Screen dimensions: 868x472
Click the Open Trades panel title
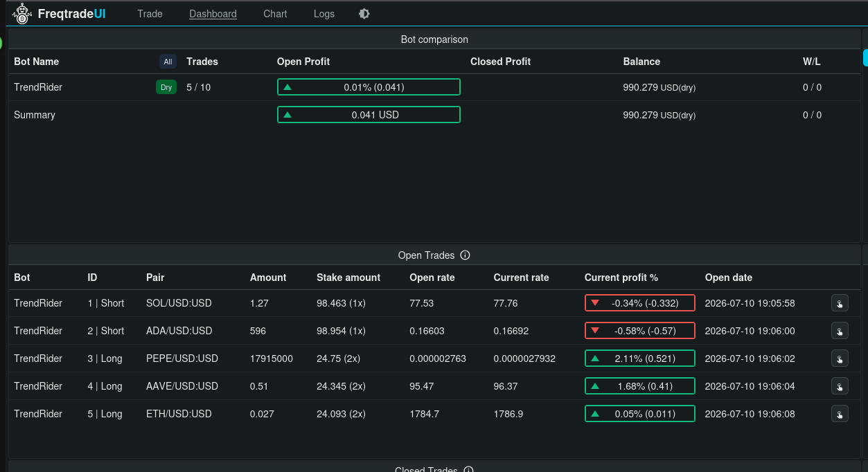426,255
